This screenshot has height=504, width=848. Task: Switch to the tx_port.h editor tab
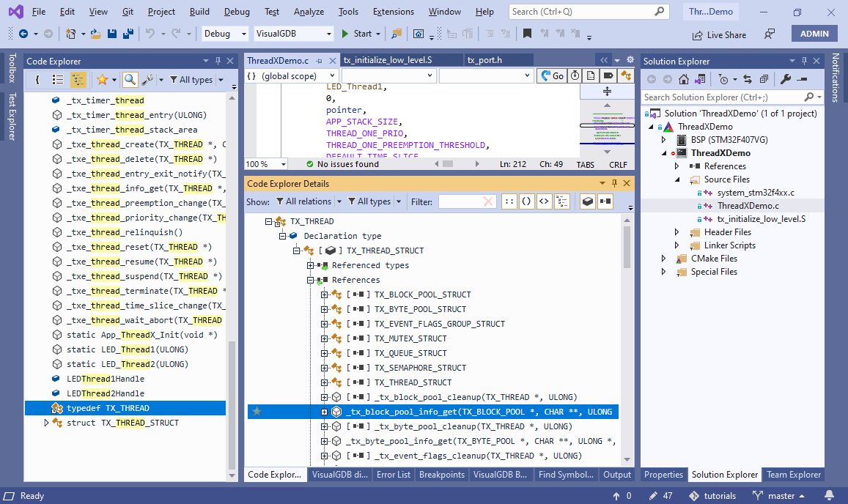pos(484,60)
